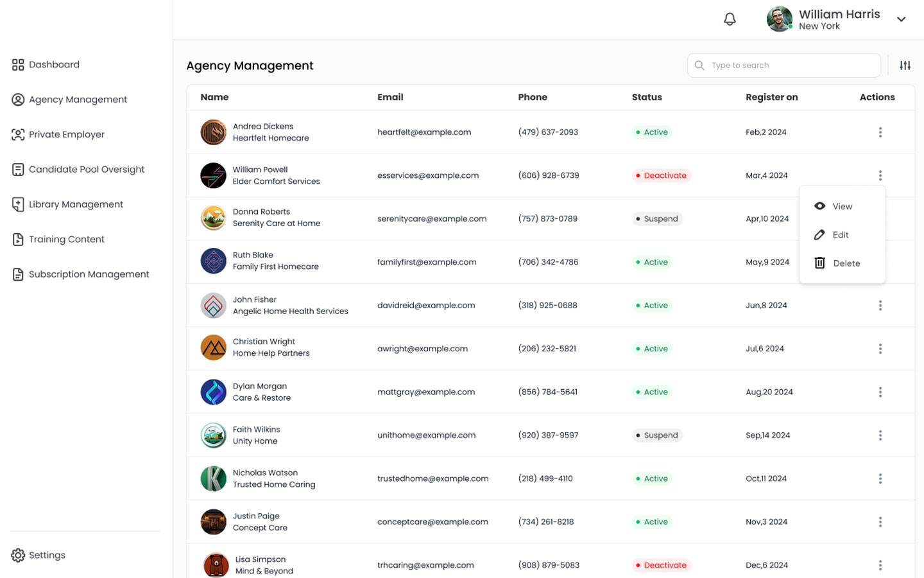Screen dimensions: 924x578
Task: Click email heartfelt@example.com
Action: click(424, 132)
